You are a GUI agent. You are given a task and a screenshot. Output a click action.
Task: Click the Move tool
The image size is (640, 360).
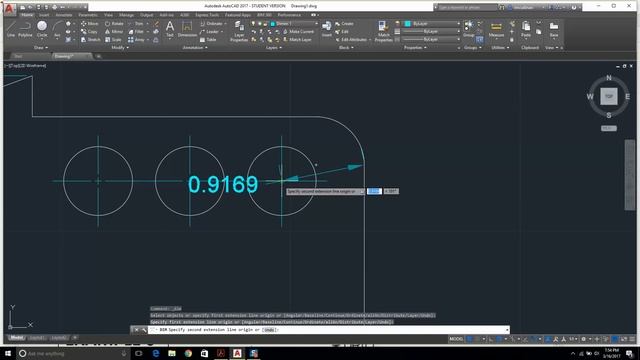[x=89, y=24]
